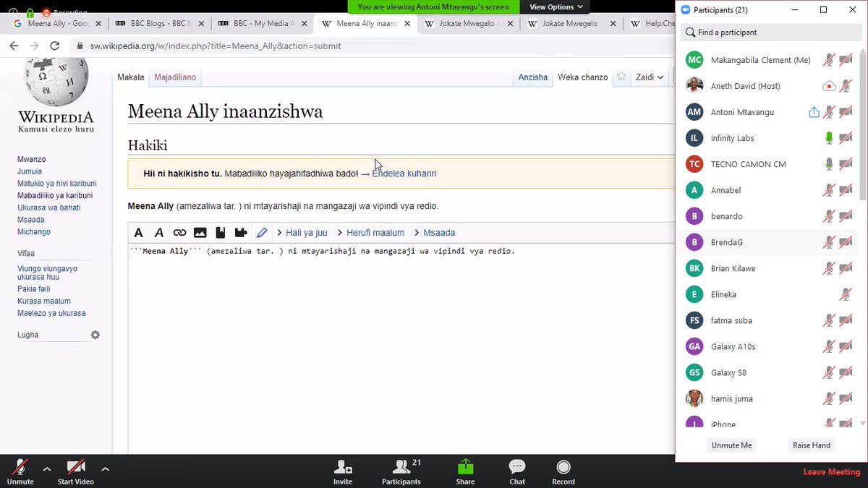Select the bold formatting icon in the editor toolbar
The image size is (868, 488).
tap(138, 232)
